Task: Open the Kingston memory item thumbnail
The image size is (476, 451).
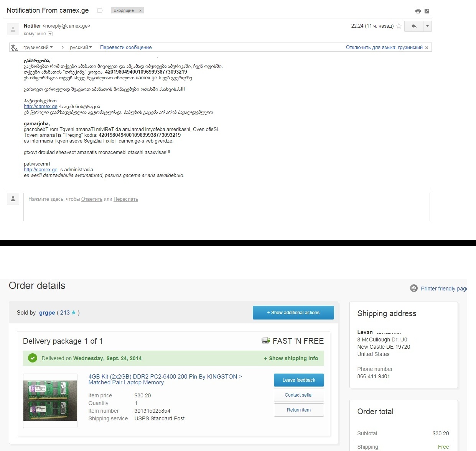Action: [x=50, y=400]
